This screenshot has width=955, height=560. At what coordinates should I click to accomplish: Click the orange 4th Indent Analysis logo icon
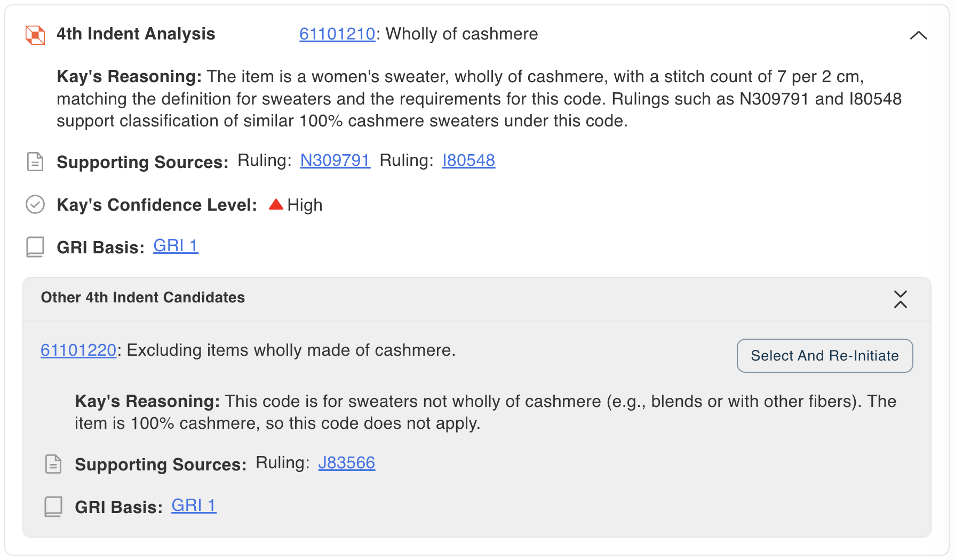tap(35, 35)
